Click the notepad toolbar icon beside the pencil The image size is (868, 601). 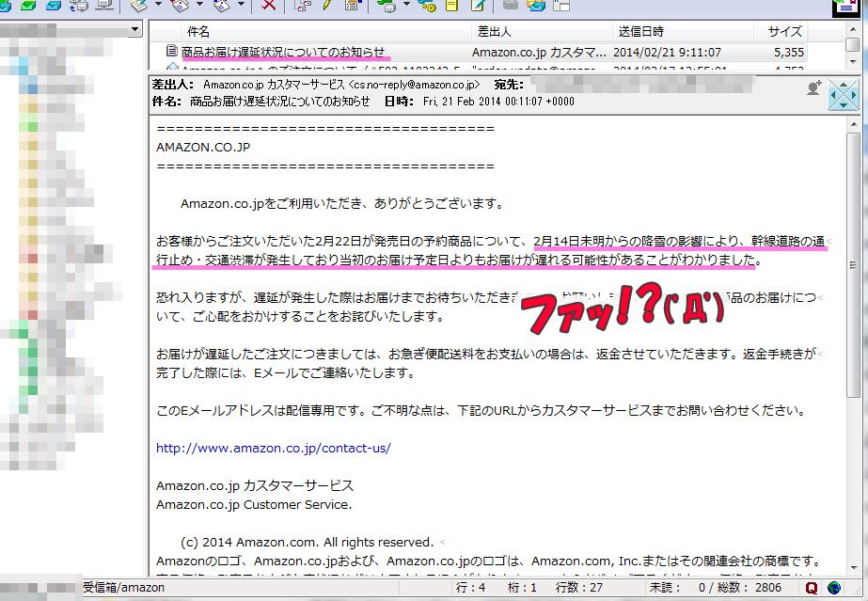click(x=352, y=5)
